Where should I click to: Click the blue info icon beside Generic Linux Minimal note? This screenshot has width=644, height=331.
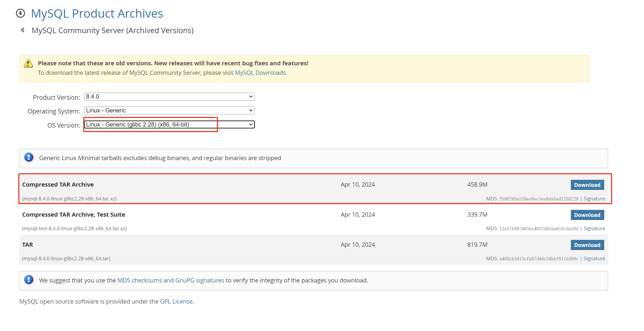click(29, 158)
